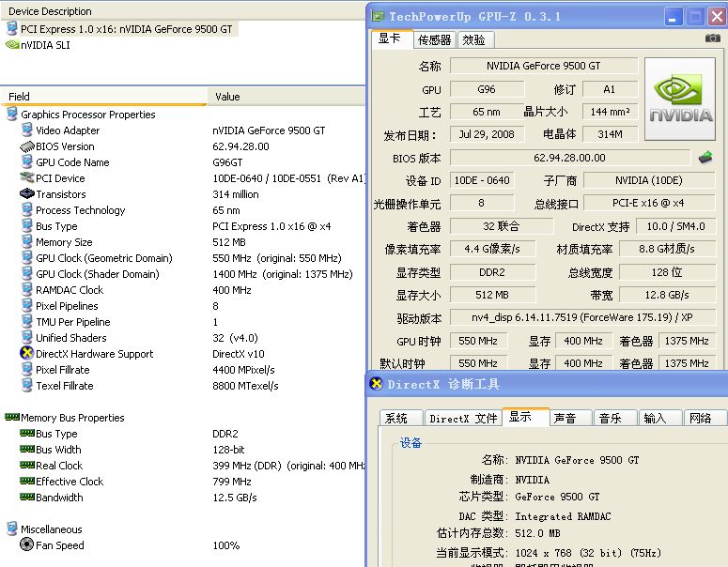The image size is (728, 567).
Task: Click the Process Technology row icon
Action: pos(27,209)
